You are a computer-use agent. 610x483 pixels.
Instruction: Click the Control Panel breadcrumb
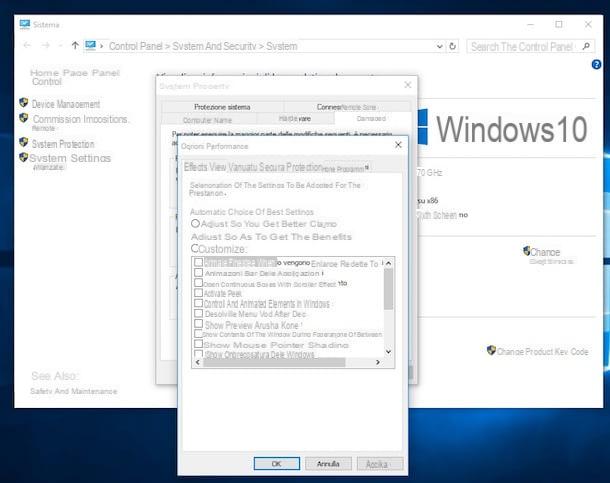135,46
